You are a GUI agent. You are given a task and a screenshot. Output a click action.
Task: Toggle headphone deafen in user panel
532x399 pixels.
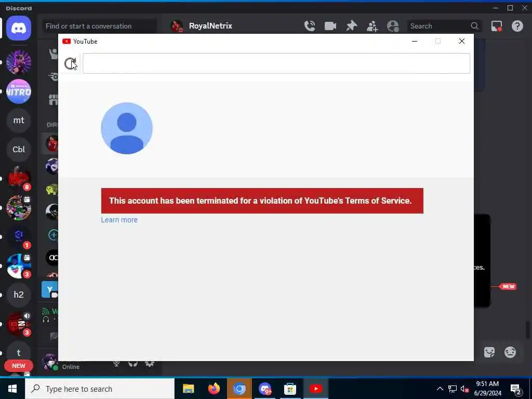click(x=133, y=364)
